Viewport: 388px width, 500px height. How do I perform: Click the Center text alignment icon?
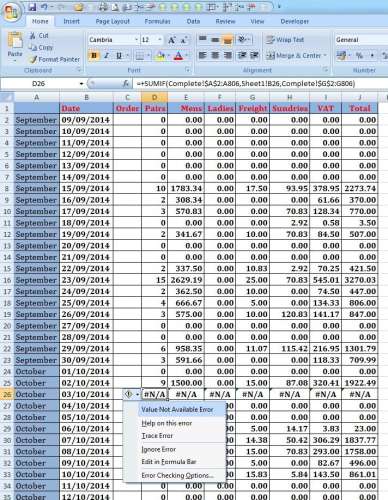click(x=215, y=55)
